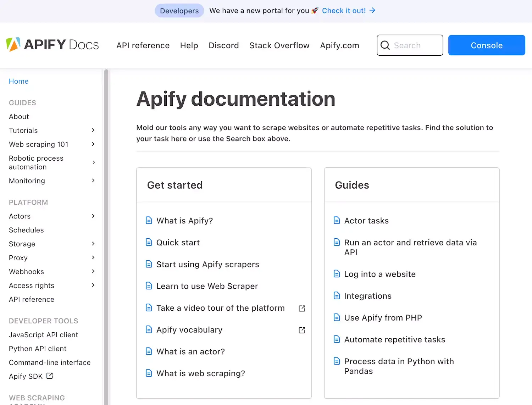Open the Learn to use Web Scraper guide
The image size is (532, 405).
tap(207, 286)
